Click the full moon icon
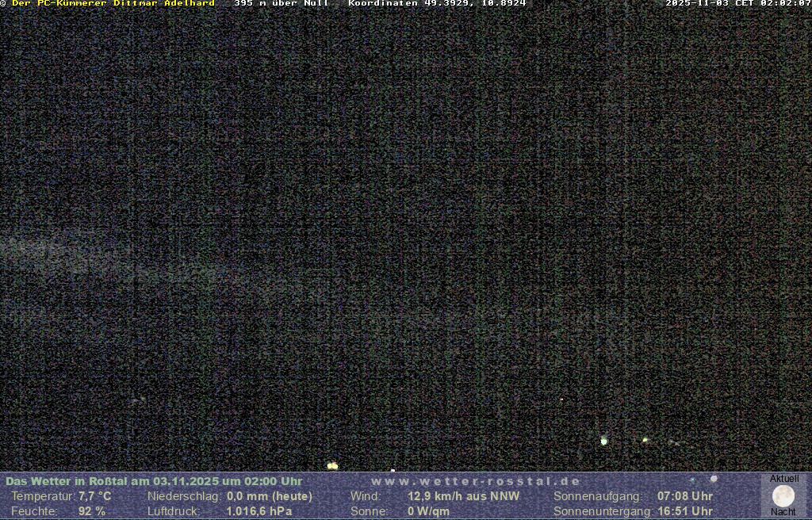 point(783,496)
